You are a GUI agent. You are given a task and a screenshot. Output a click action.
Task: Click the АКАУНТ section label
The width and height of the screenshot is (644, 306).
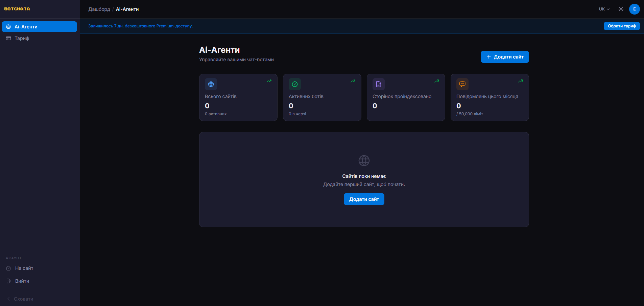click(14, 258)
